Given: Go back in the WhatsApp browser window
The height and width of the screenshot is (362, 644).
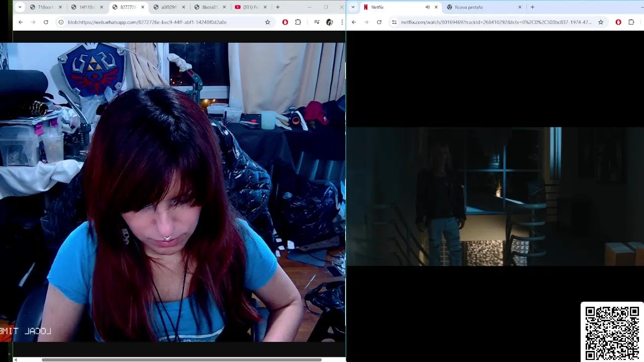Looking at the screenshot, I should [21, 22].
